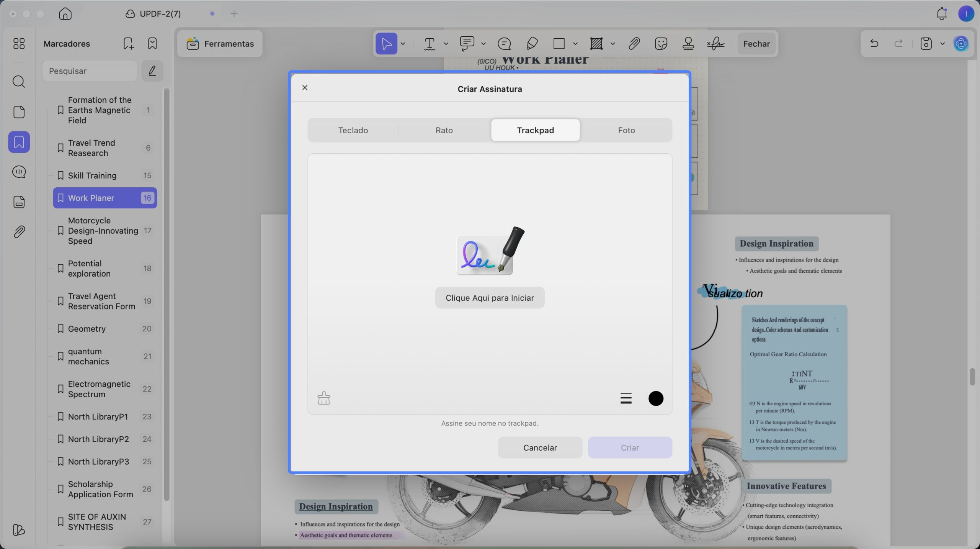Open the page view panel icon
The width and height of the screenshot is (980, 549).
[x=19, y=112]
